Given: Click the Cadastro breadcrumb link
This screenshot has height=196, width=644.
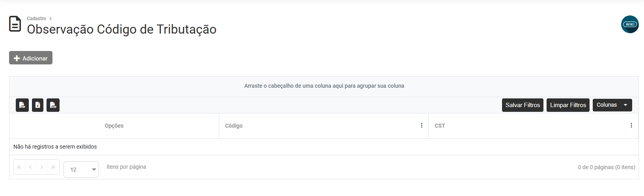Looking at the screenshot, I should pos(36,19).
